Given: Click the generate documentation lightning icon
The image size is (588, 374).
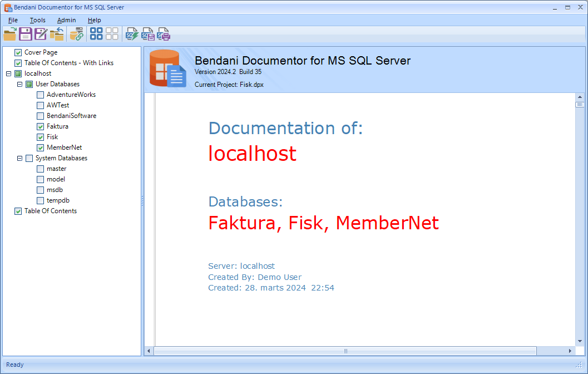Looking at the screenshot, I should click(132, 34).
